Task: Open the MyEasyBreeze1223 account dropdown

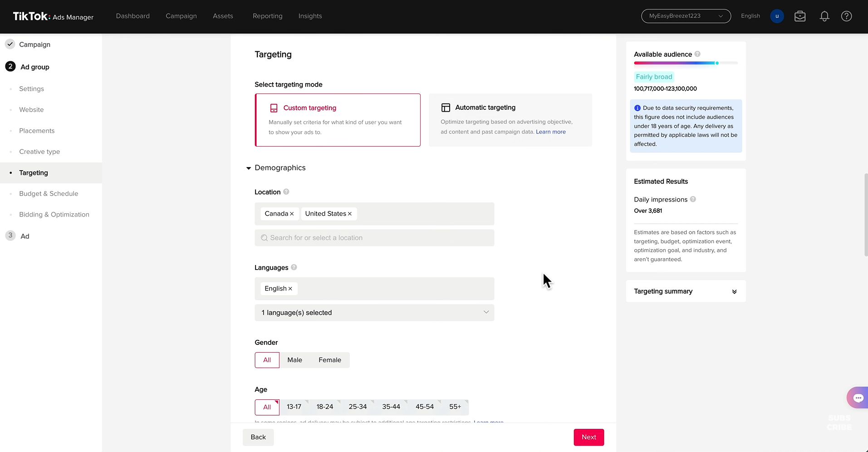Action: 686,16
